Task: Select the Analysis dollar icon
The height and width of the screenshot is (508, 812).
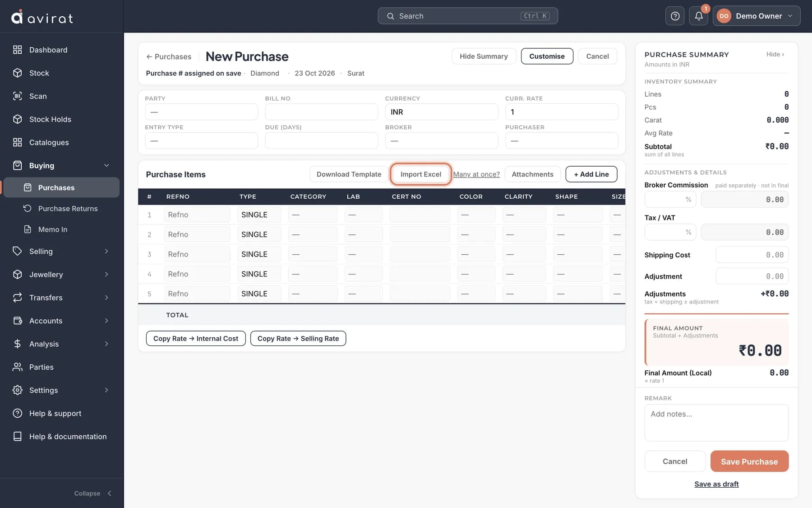Action: 17,344
